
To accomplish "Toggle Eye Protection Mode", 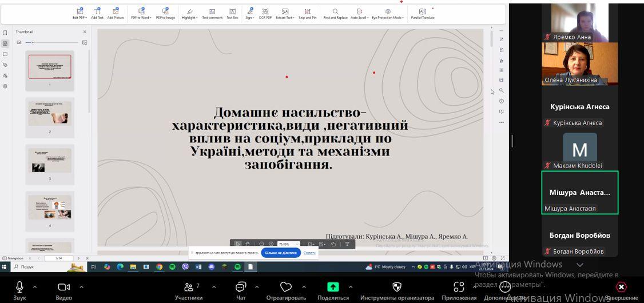I will (x=388, y=13).
